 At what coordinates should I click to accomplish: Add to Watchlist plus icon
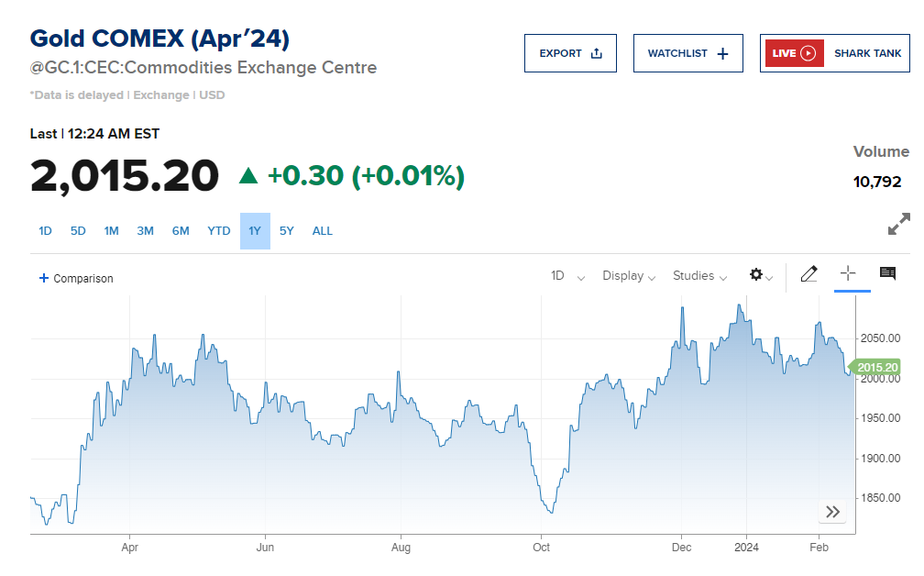[722, 53]
